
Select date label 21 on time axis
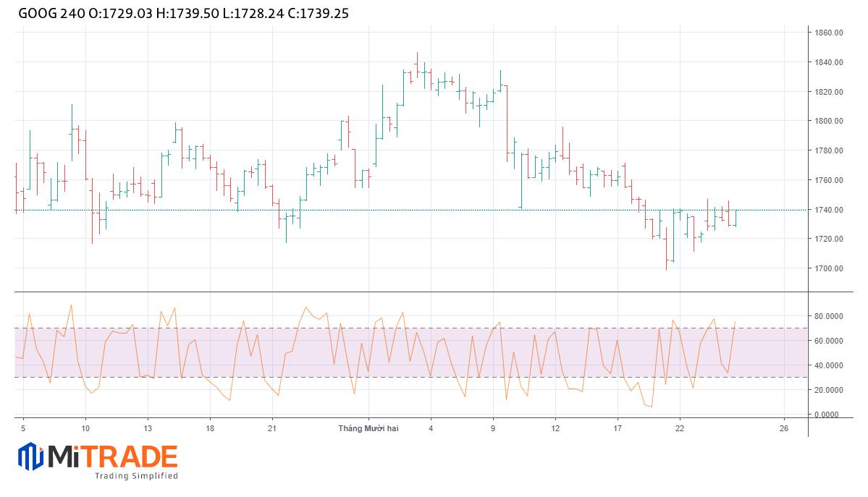271,428
